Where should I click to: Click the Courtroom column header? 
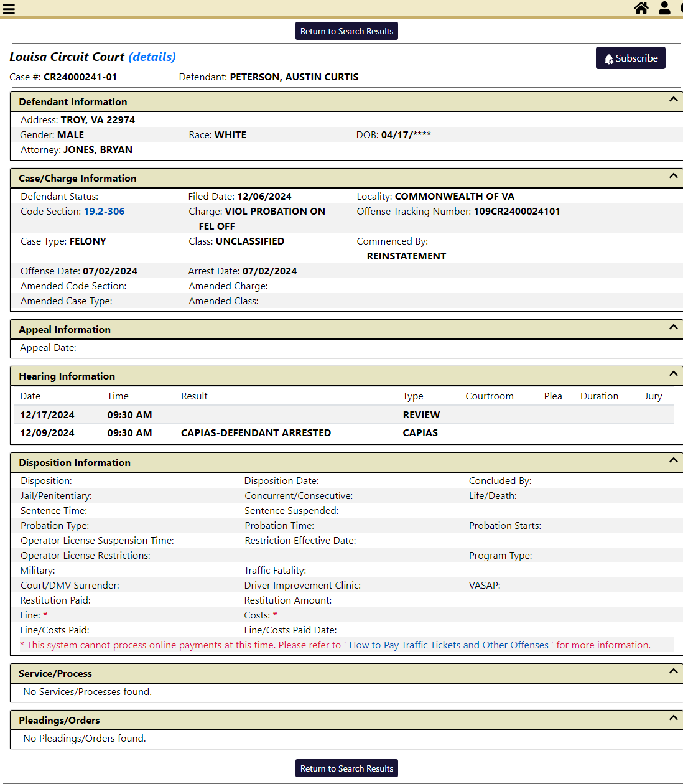pos(490,396)
